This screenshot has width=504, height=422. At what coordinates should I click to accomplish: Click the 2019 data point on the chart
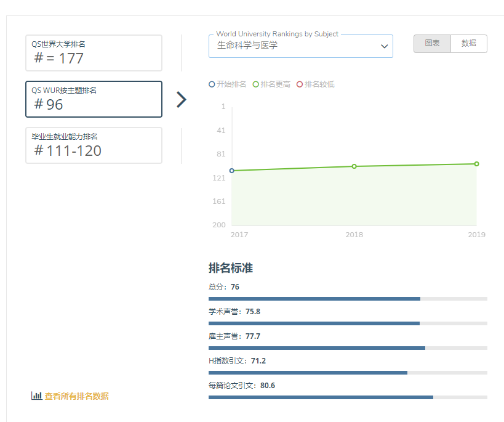pyautogui.click(x=476, y=164)
